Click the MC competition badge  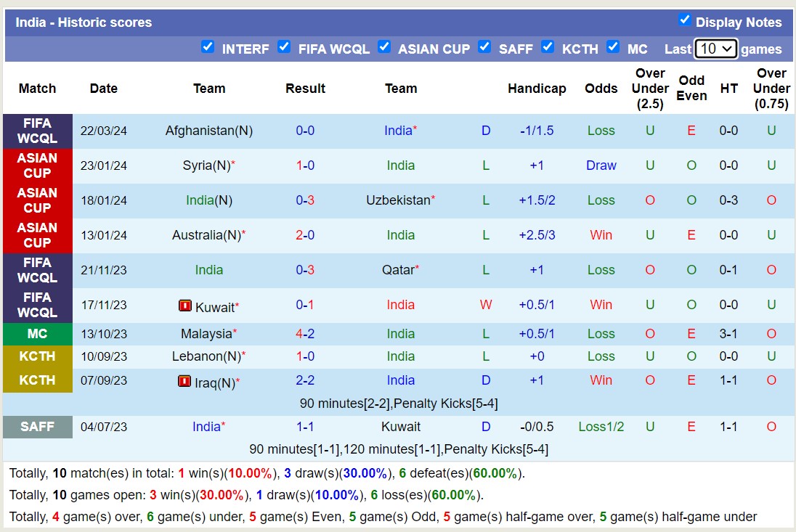tap(38, 334)
